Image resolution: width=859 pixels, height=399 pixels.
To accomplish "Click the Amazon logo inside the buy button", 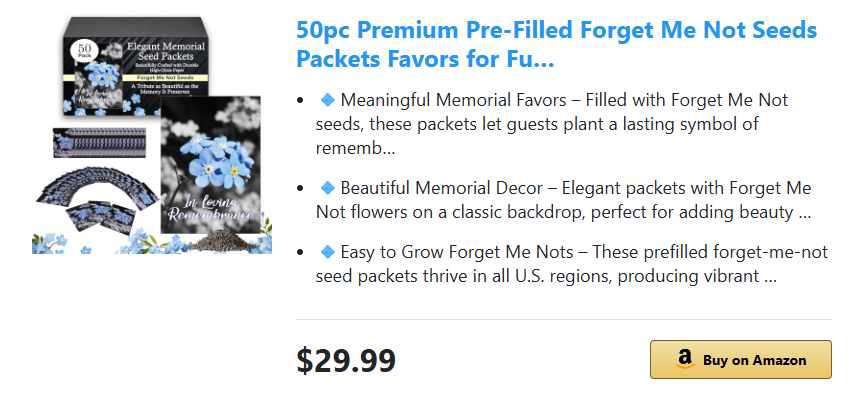I will [x=684, y=360].
